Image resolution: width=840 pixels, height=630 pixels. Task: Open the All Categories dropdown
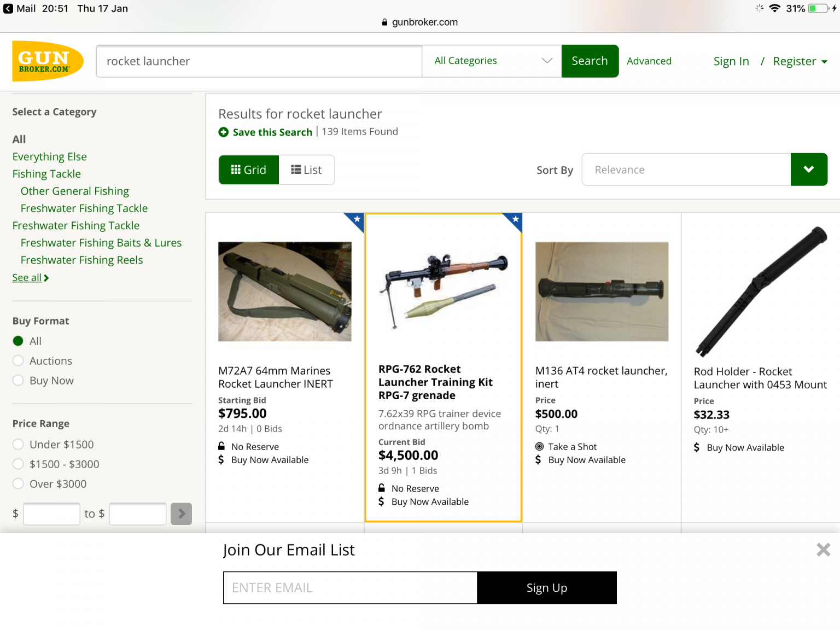click(492, 61)
